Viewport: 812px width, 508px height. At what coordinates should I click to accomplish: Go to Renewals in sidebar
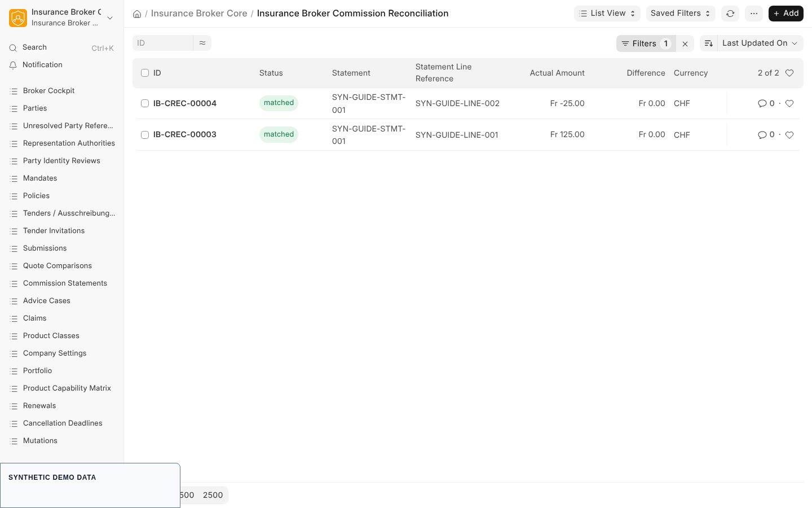tap(62, 406)
